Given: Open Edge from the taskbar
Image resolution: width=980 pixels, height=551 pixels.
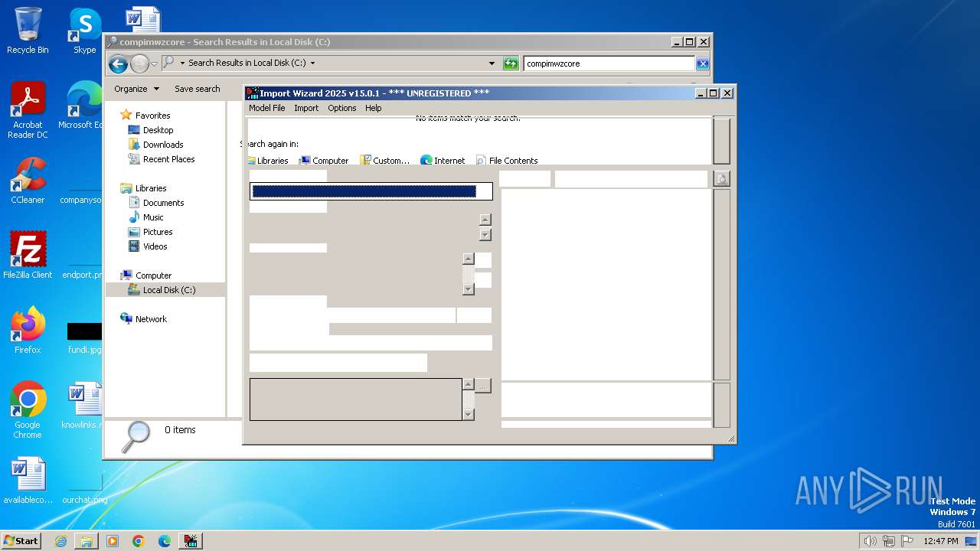Looking at the screenshot, I should (165, 541).
